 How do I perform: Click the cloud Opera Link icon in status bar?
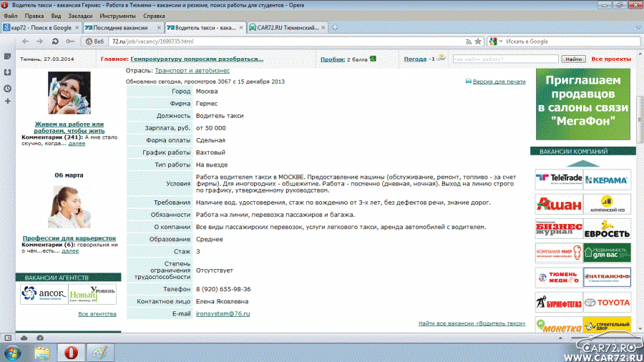(24, 338)
